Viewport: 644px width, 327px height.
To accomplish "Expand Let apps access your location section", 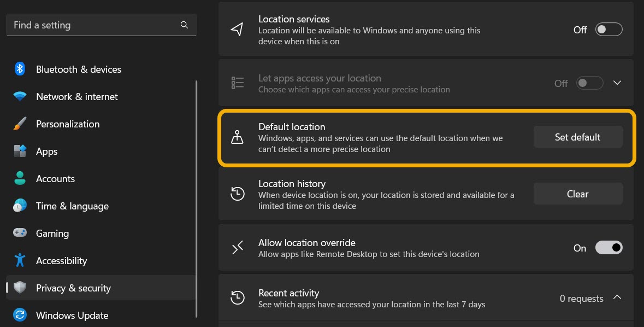I will (x=617, y=83).
